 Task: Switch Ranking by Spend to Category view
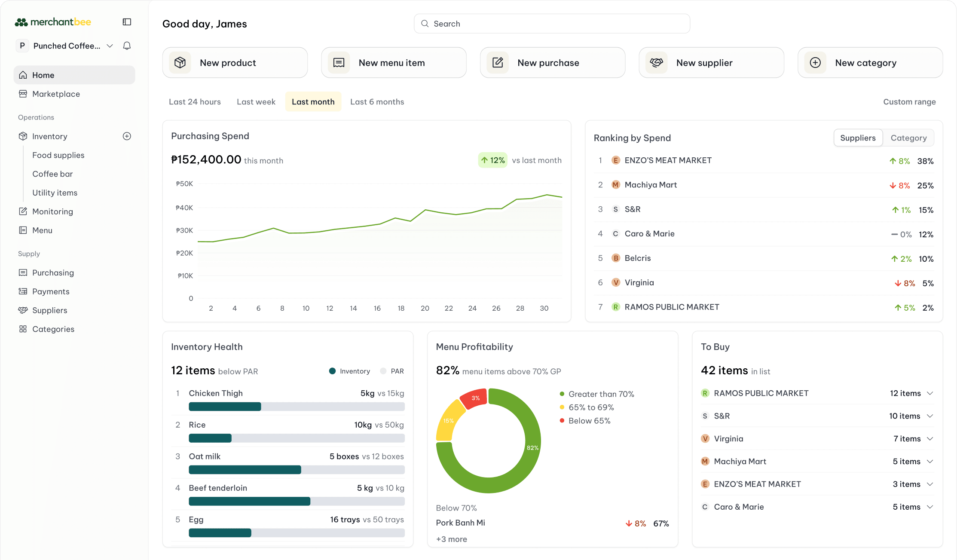click(908, 138)
